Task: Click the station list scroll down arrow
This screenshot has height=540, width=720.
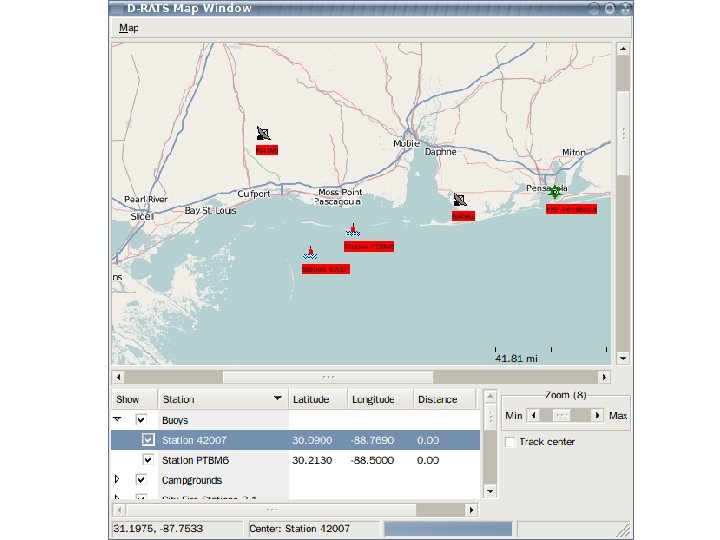Action: pyautogui.click(x=490, y=491)
